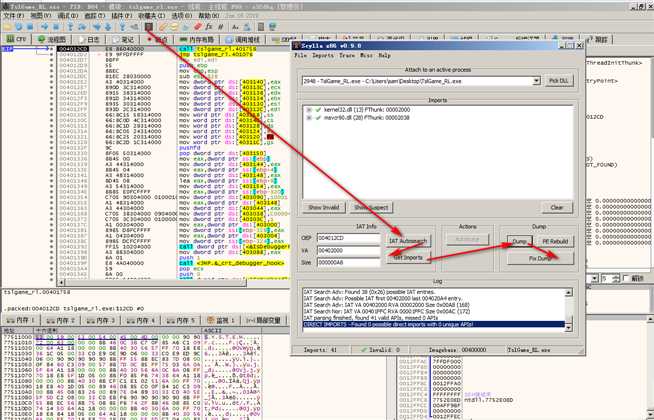This screenshot has height=420, width=654.
Task: Click the Dump button
Action: [x=519, y=241]
